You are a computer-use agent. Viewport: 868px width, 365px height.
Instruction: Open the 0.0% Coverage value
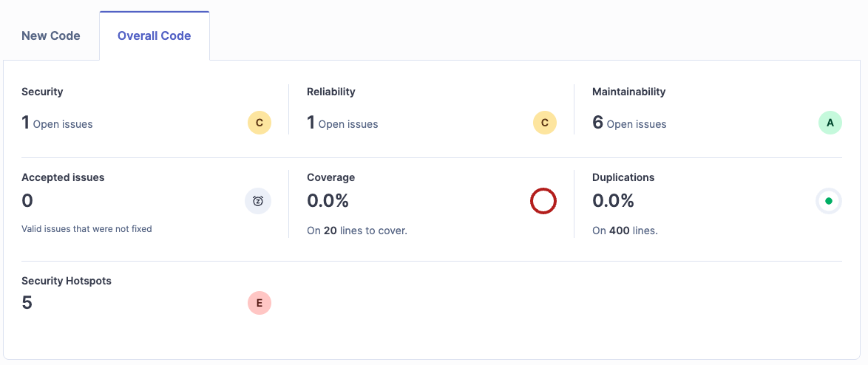[x=328, y=201]
